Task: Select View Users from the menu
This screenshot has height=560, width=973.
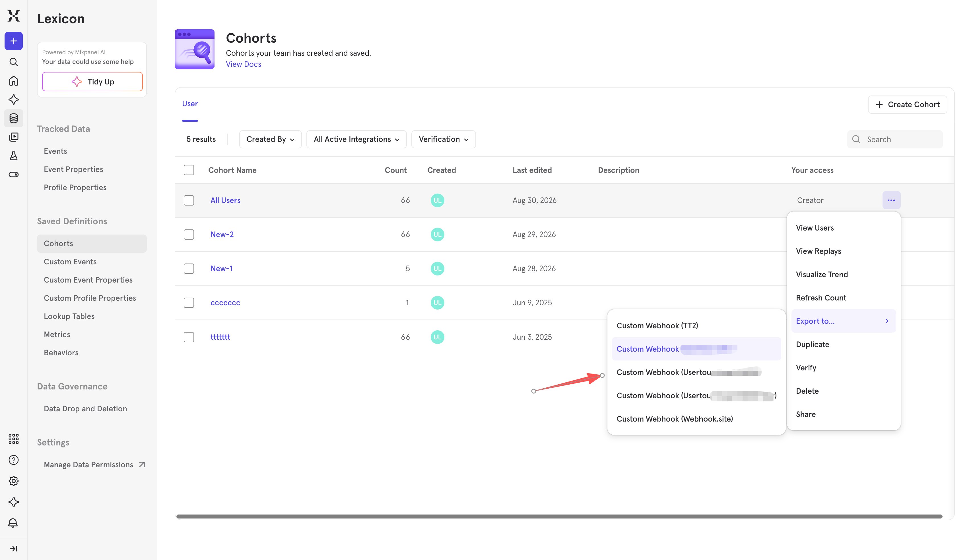Action: pos(843,228)
